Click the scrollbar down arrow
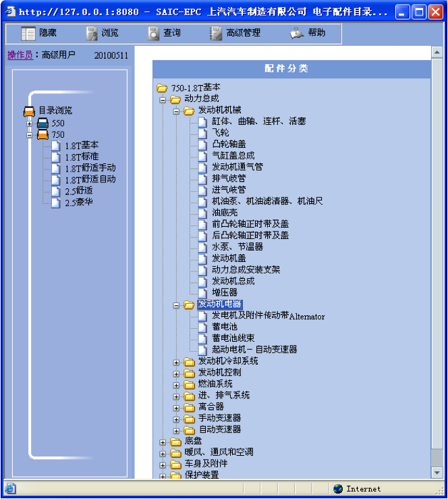Image resolution: width=448 pixels, height=499 pixels. point(437,473)
